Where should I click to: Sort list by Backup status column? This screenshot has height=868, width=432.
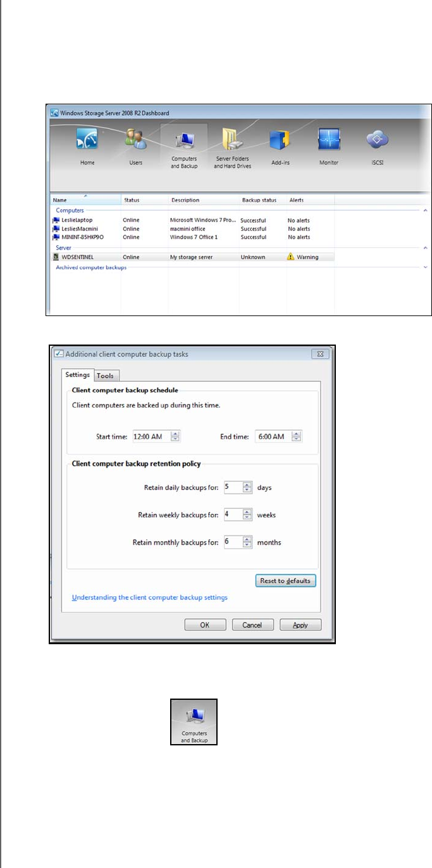262,200
